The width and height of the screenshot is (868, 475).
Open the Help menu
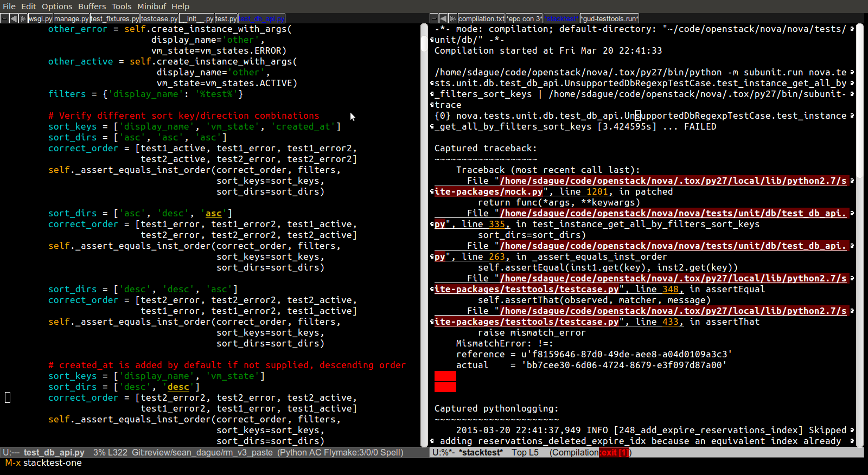(180, 7)
